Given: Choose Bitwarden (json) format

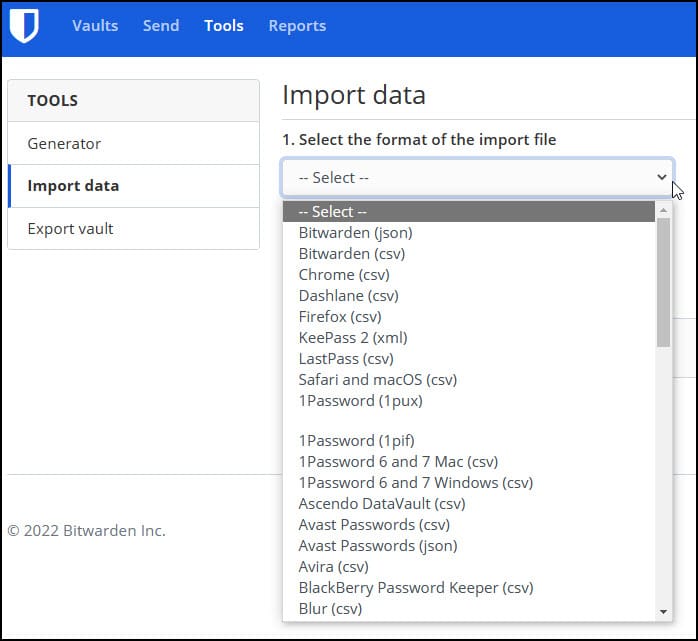Looking at the screenshot, I should [x=469, y=232].
